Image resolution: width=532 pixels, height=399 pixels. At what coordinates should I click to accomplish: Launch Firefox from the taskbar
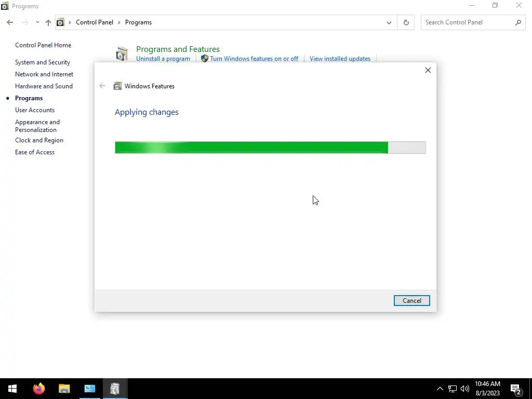pyautogui.click(x=38, y=389)
